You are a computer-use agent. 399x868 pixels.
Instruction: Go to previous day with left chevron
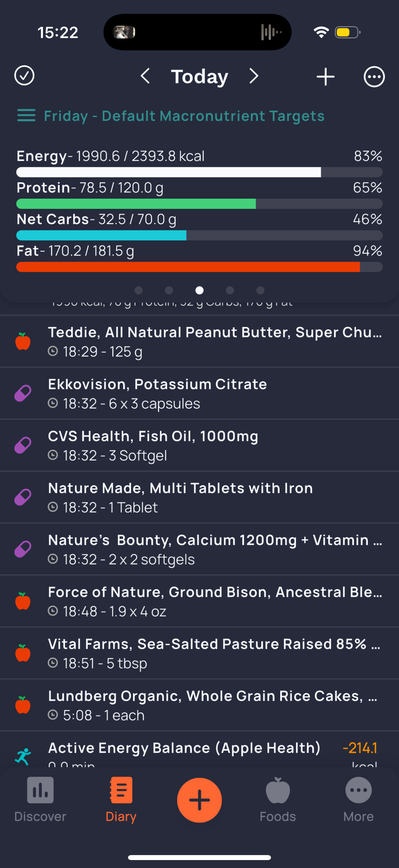pyautogui.click(x=145, y=76)
